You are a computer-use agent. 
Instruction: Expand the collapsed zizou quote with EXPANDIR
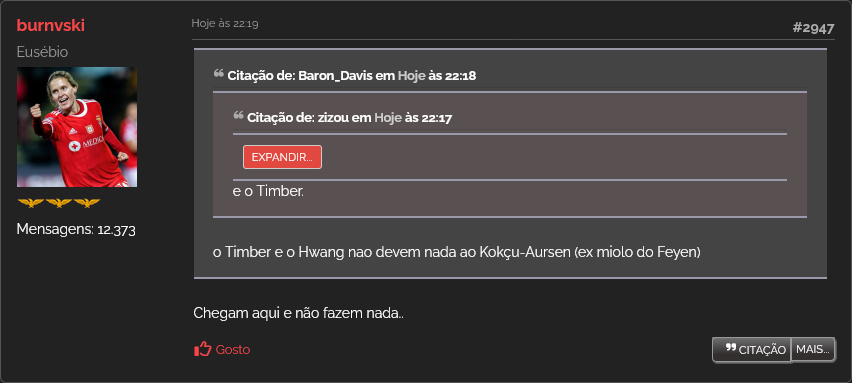click(282, 157)
